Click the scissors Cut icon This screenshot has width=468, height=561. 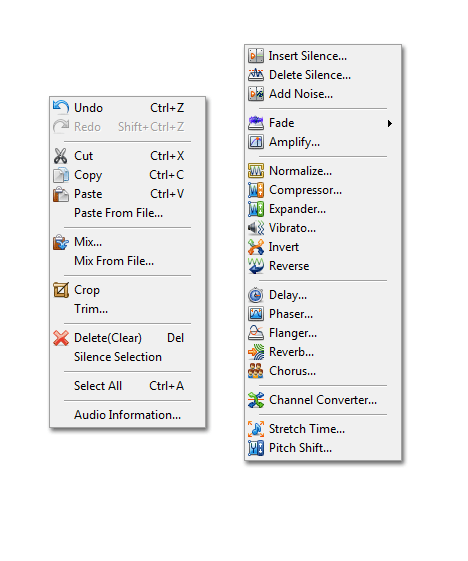[60, 156]
